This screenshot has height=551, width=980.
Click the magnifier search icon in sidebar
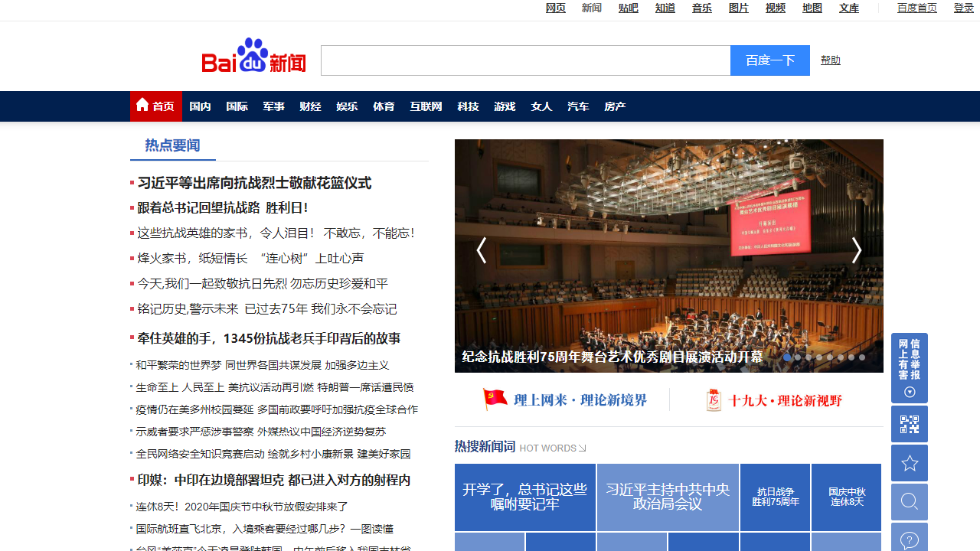pyautogui.click(x=909, y=501)
